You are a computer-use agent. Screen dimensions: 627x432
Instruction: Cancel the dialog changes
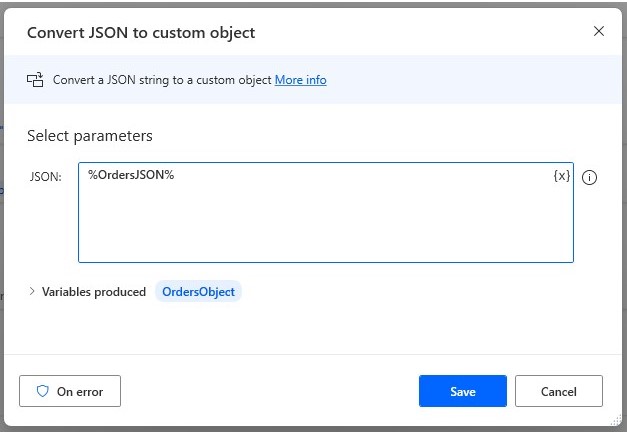coord(559,391)
